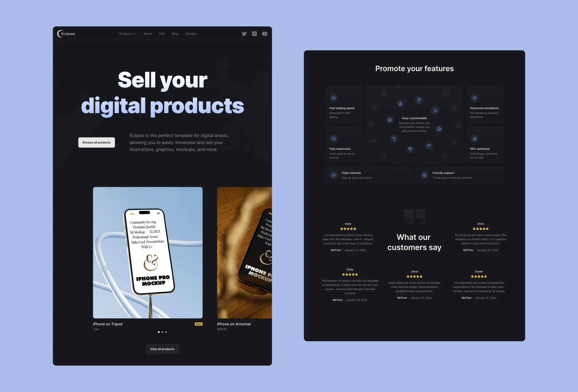Viewport: 578px width, 392px height.
Task: Expand the Products dropdown menu
Action: click(127, 34)
